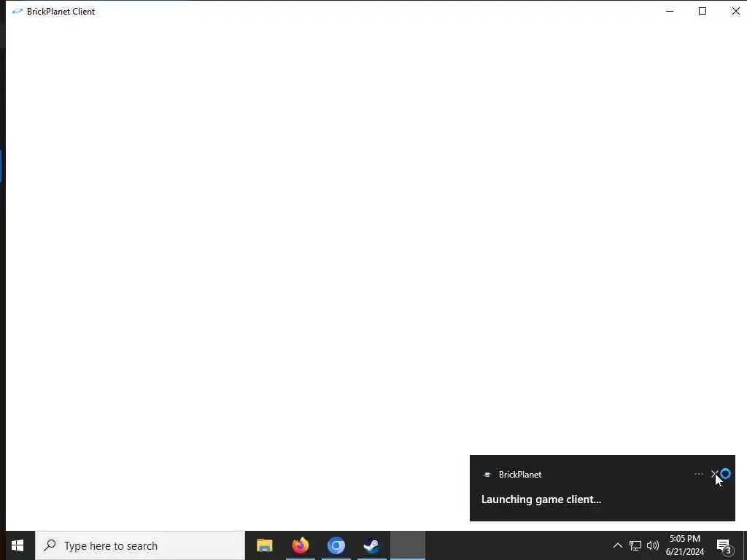Dismiss the BrickPlanet notification toast

point(715,474)
